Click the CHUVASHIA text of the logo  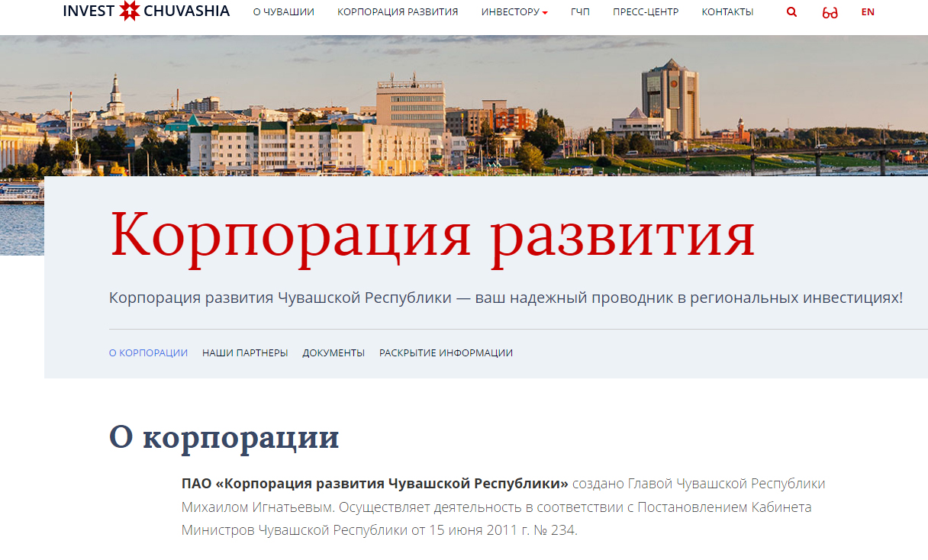pyautogui.click(x=187, y=11)
